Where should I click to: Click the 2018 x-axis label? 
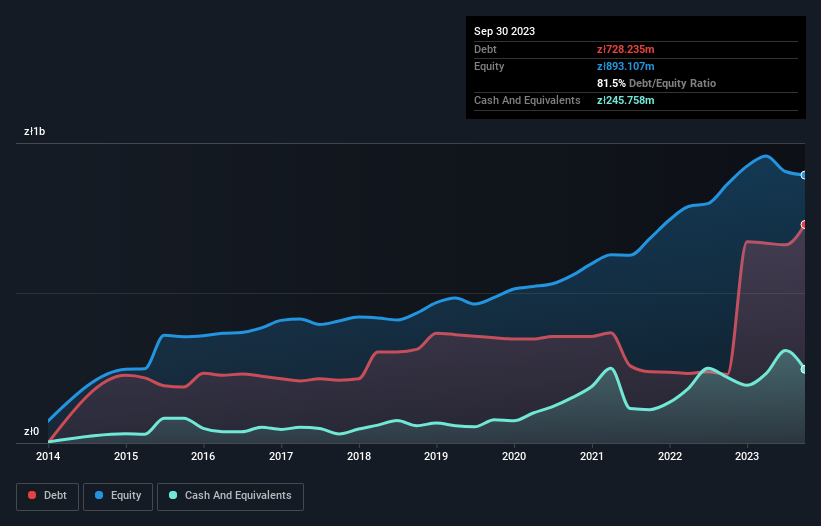[359, 456]
